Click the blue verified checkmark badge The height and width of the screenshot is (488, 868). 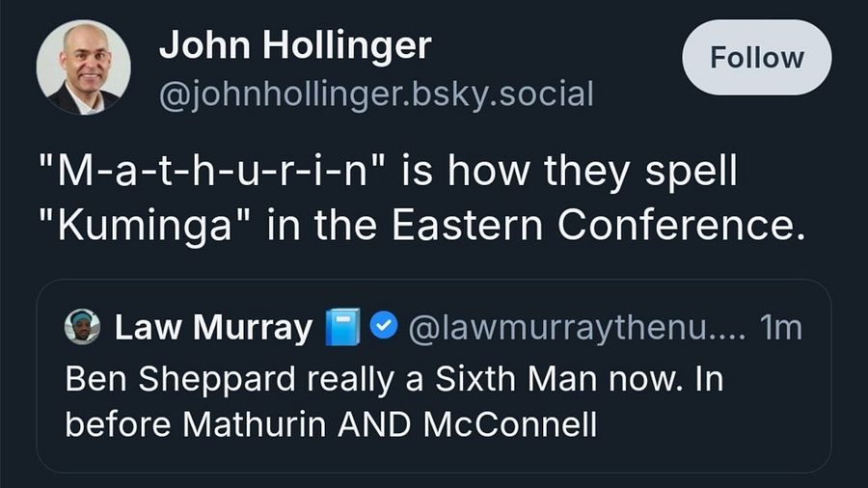tap(384, 329)
